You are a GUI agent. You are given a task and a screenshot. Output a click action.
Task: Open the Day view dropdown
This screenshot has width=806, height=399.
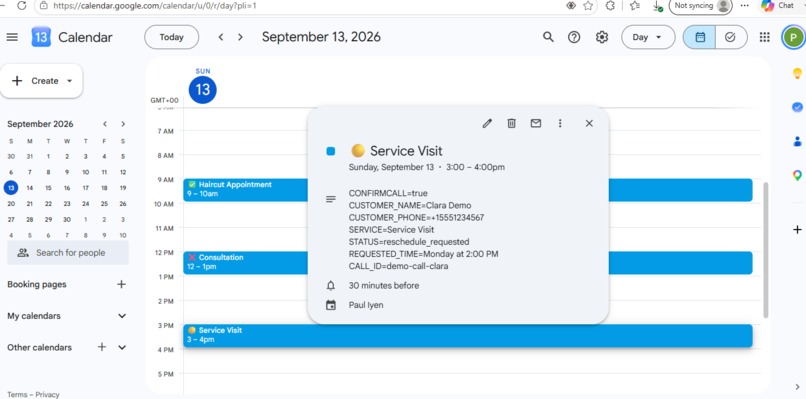[x=648, y=37]
